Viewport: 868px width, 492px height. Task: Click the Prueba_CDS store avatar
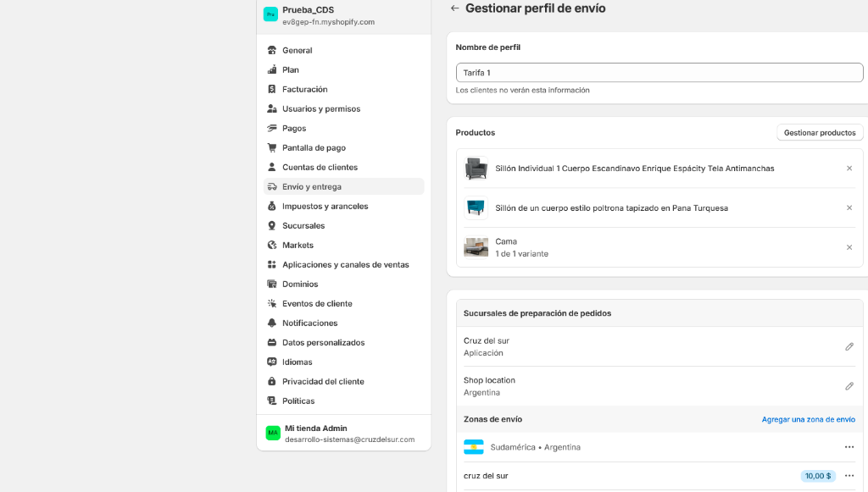point(270,14)
